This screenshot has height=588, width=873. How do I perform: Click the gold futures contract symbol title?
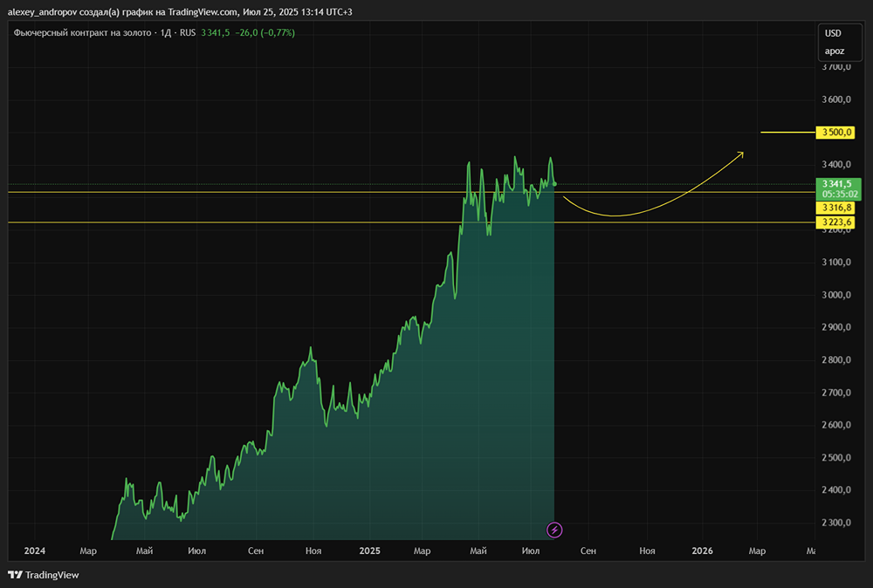tap(82, 33)
